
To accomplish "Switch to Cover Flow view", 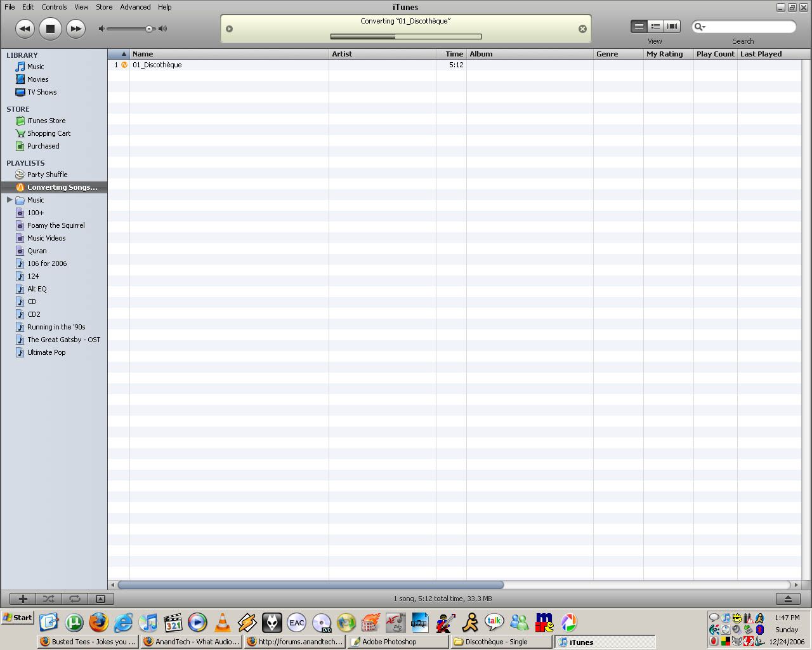I will click(672, 26).
